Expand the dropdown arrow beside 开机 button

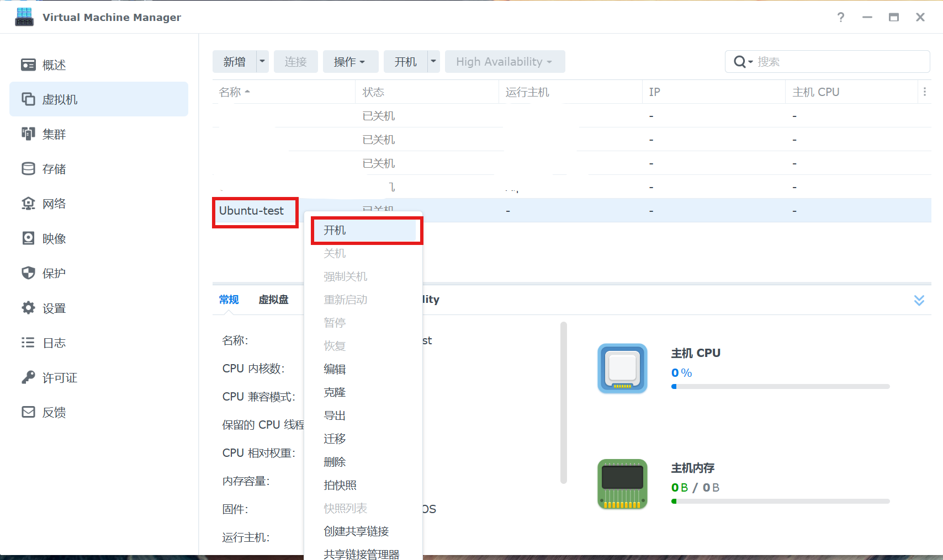tap(433, 62)
